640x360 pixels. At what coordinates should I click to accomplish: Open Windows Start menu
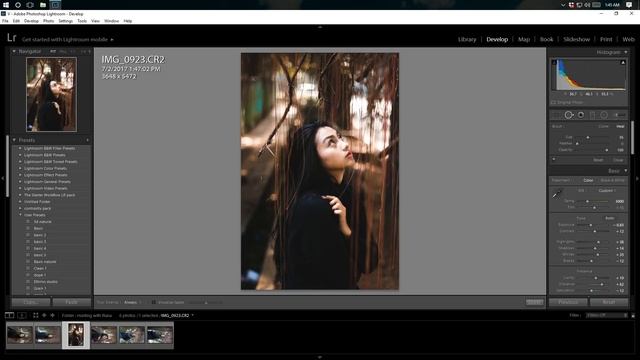click(x=6, y=5)
